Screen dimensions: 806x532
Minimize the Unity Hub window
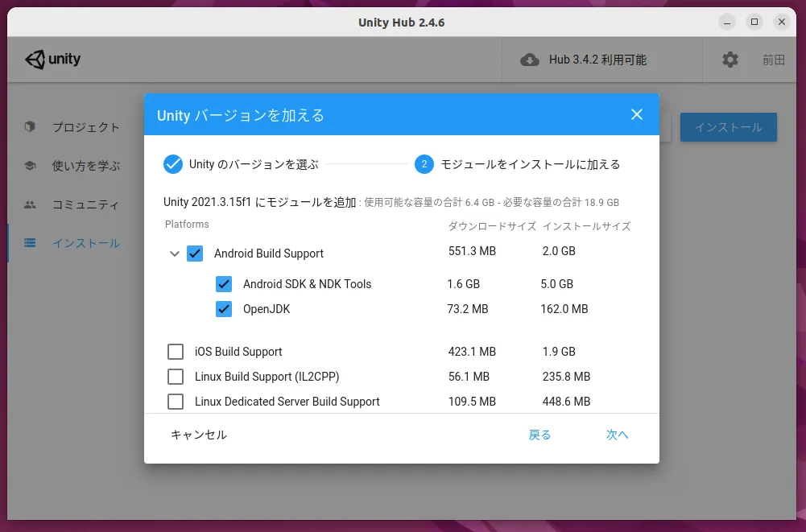pyautogui.click(x=727, y=22)
